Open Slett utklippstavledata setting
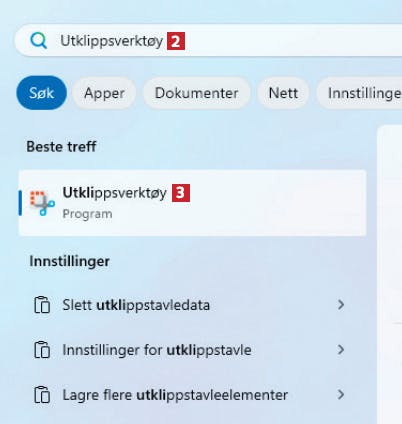Image resolution: width=402 pixels, height=424 pixels. (x=190, y=305)
